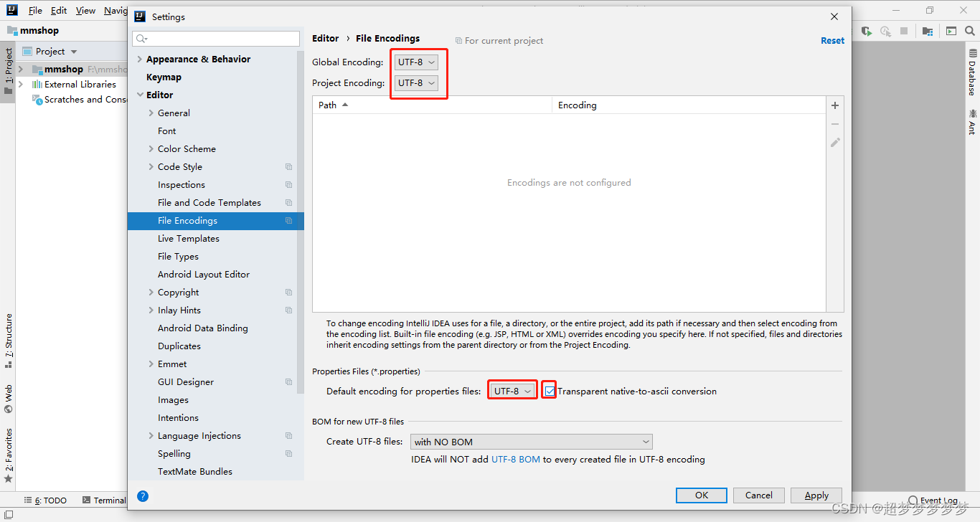The width and height of the screenshot is (980, 522).
Task: Click the Project Structure folder icon
Action: (928, 31)
